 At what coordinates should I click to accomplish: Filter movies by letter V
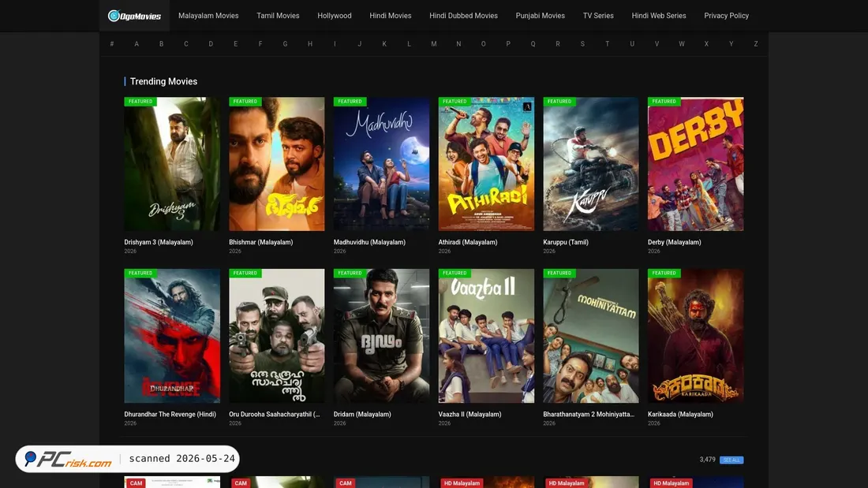coord(657,43)
